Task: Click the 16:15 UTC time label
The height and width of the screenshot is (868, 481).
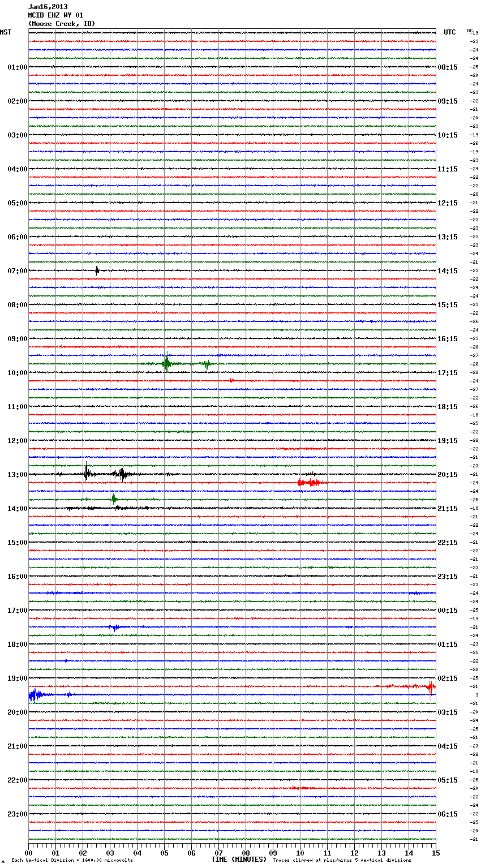Action: pyautogui.click(x=448, y=339)
